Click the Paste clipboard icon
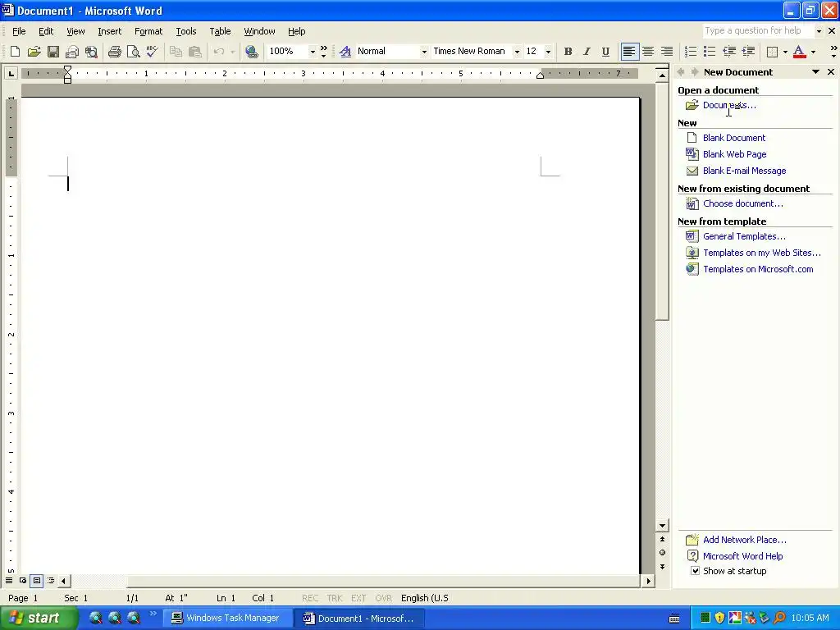The image size is (840, 630). [x=195, y=52]
